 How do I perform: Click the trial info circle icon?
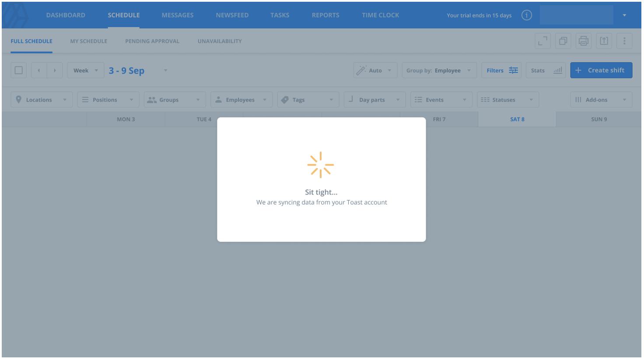tap(527, 15)
